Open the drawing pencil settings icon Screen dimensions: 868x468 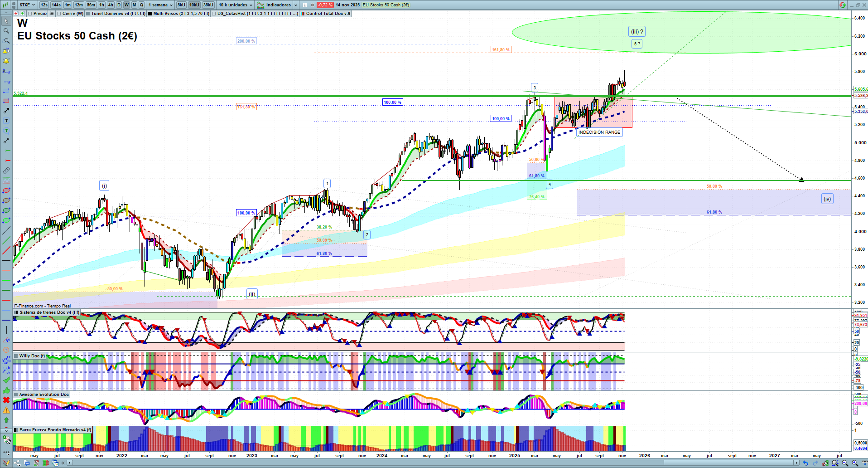pyautogui.click(x=6, y=463)
